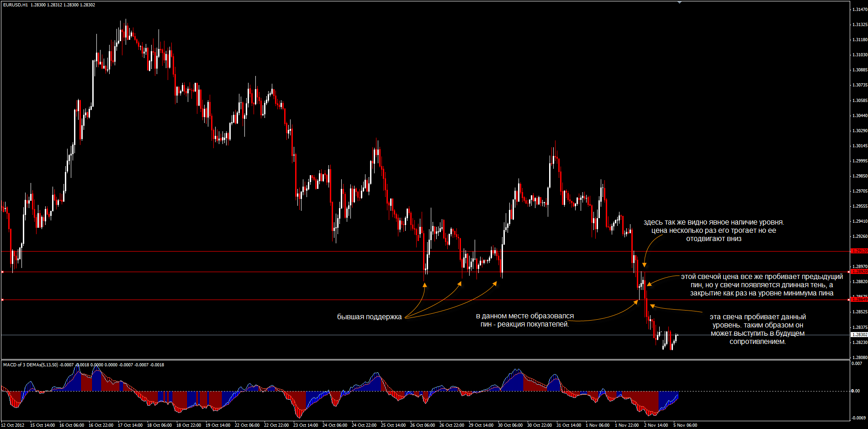Click arrowhead from 'в данном месте образовался' note
Viewport: 868px width, 429px height.
point(638,302)
